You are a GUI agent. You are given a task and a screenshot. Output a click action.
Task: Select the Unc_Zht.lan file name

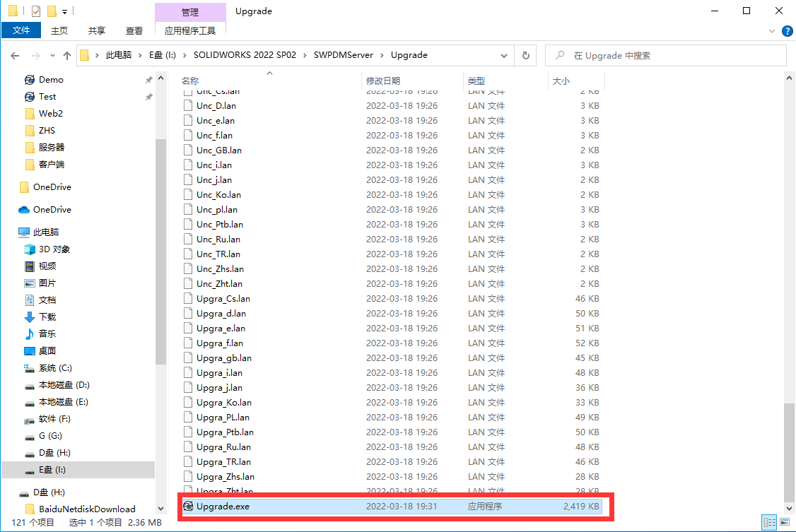219,283
